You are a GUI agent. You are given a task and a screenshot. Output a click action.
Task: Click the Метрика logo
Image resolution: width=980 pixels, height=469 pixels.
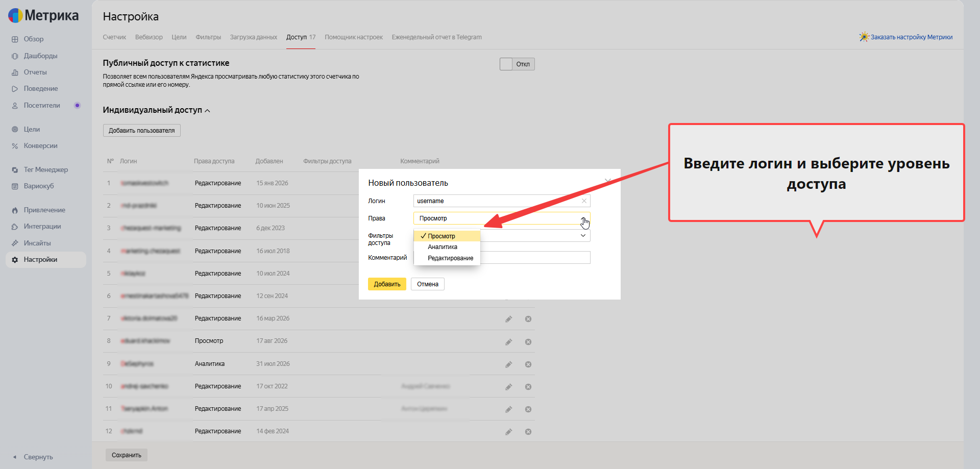click(x=43, y=16)
